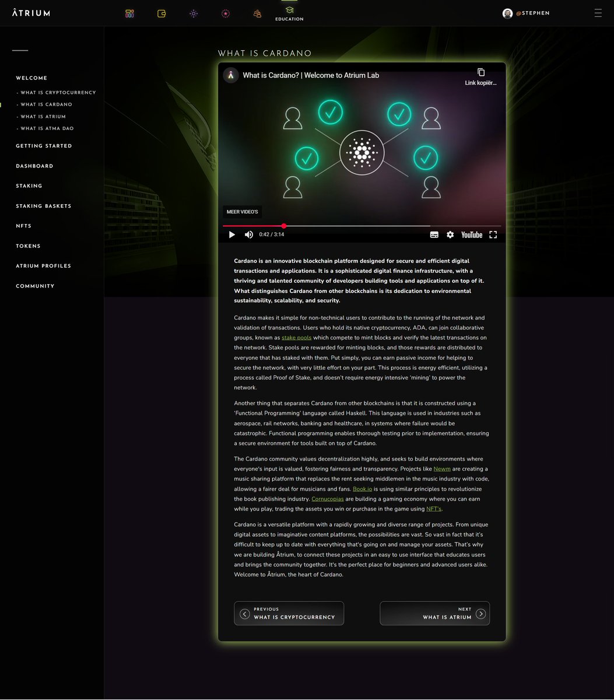Go to Next What Is Atrium

(x=434, y=613)
